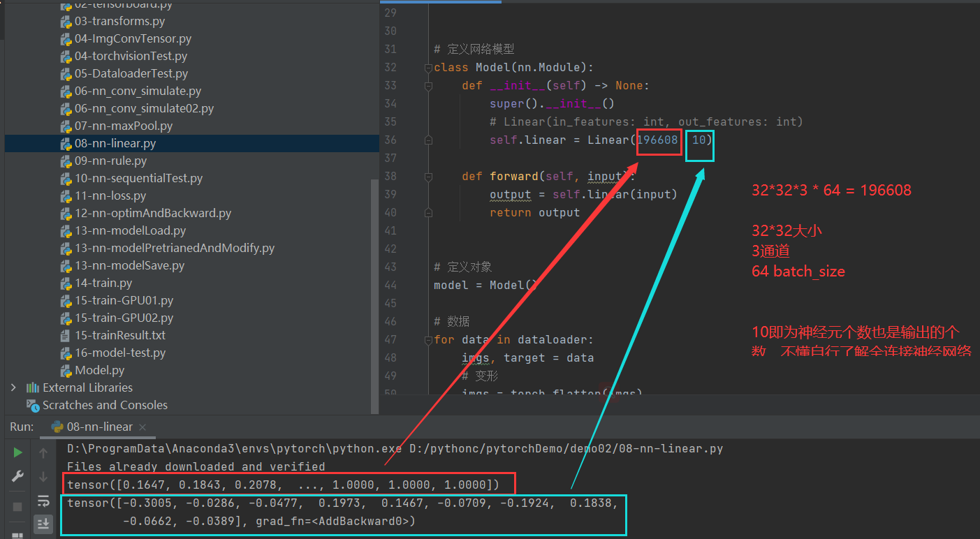Screen dimensions: 980x539
Task: Open 11-nn-loss.py file
Action: (x=110, y=195)
